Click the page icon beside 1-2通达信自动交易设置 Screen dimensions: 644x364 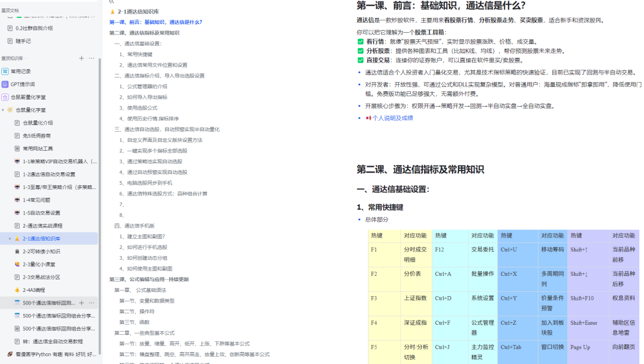point(17,175)
